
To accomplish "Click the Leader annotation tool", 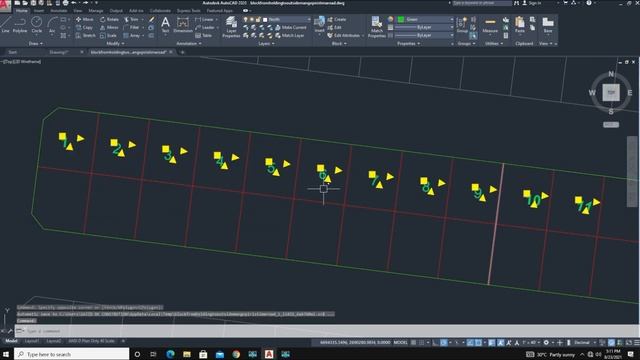I will tap(205, 27).
